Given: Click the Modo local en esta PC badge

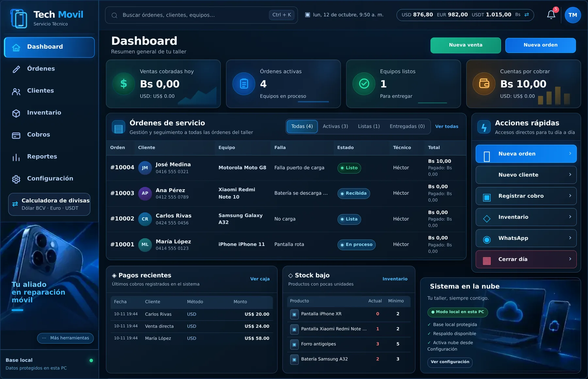Looking at the screenshot, I should click(x=458, y=312).
